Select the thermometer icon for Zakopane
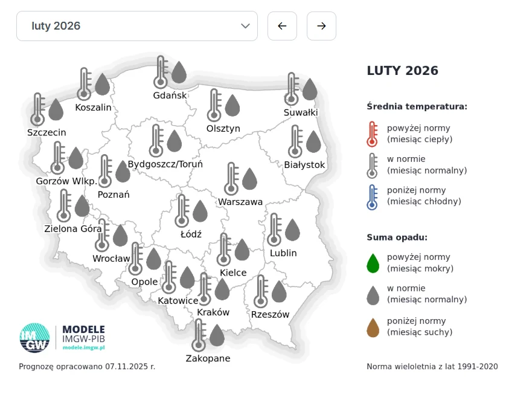Image resolution: width=532 pixels, height=420 pixels. pos(198,332)
